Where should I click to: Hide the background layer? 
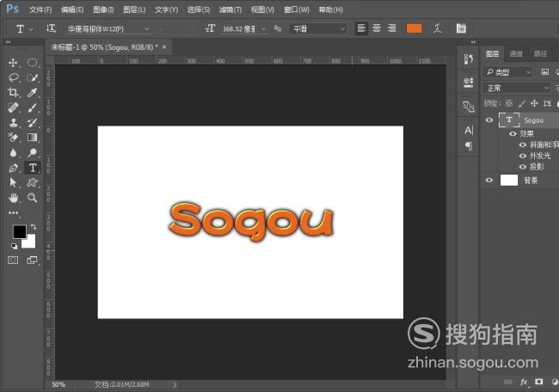click(x=489, y=181)
